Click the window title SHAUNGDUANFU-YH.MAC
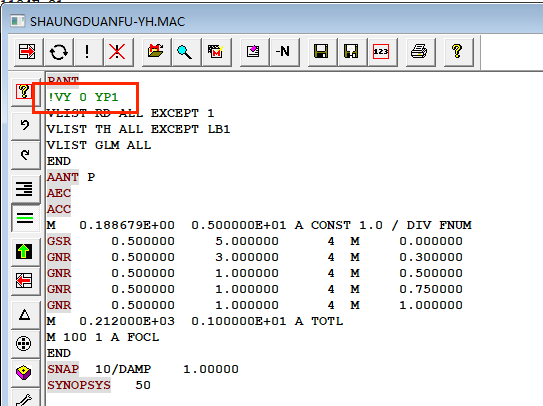The height and width of the screenshot is (406, 543). pos(107,22)
